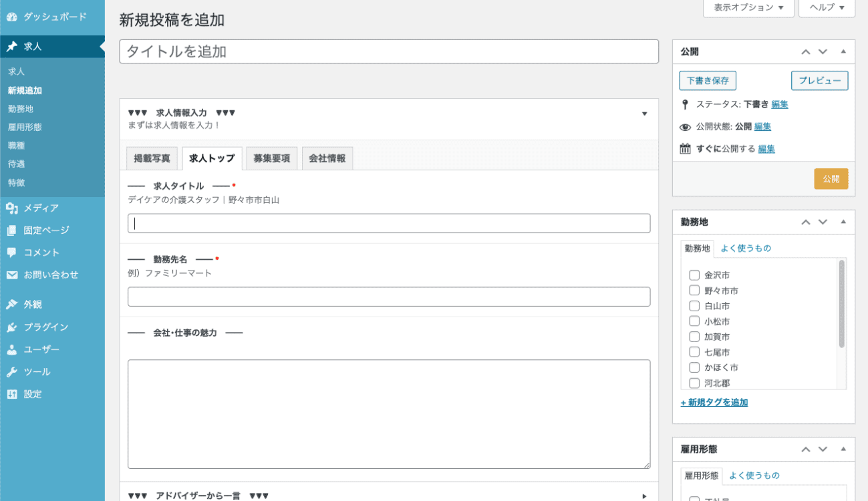Collapse the 求人情報入力 section
This screenshot has height=501, width=868.
click(x=644, y=114)
